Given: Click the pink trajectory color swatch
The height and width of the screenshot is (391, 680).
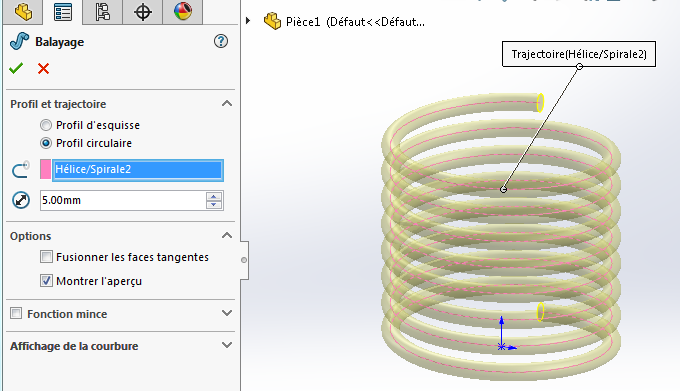Looking at the screenshot, I should (45, 169).
